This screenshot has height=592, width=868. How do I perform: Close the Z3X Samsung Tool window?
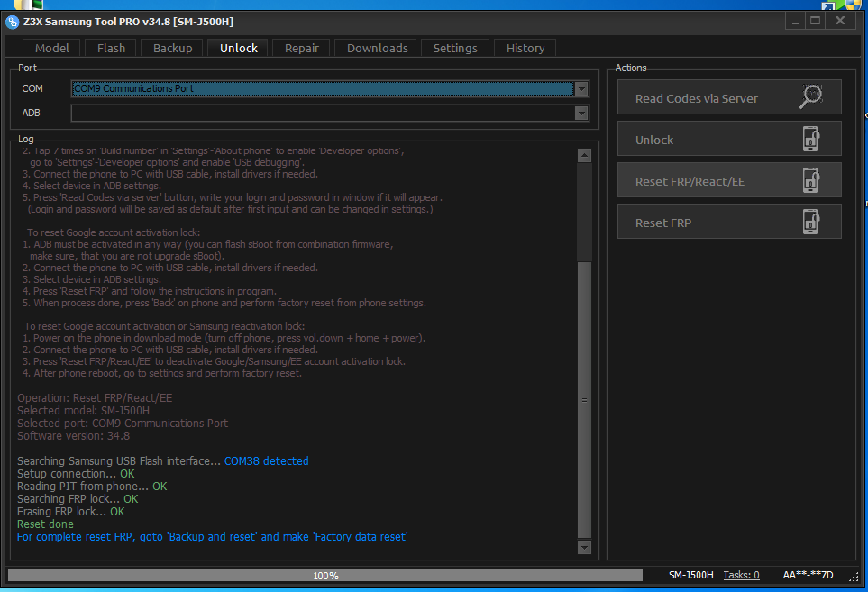[840, 21]
